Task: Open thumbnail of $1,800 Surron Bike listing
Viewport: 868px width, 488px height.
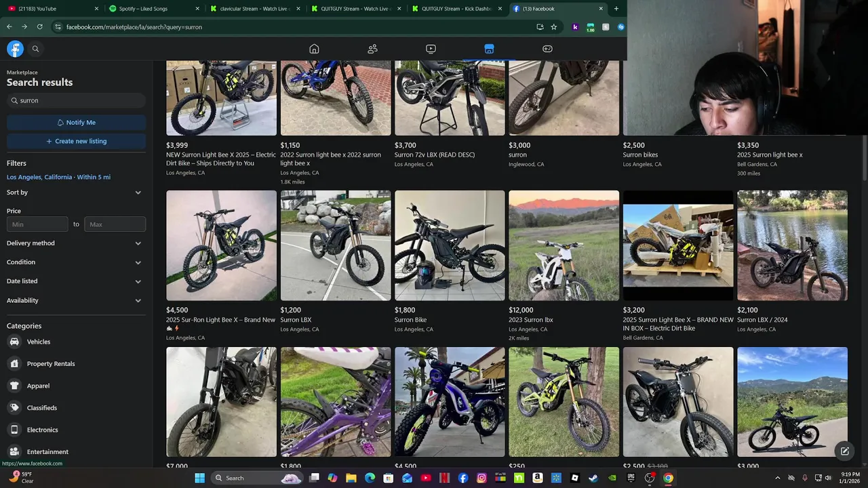Action: tap(450, 245)
